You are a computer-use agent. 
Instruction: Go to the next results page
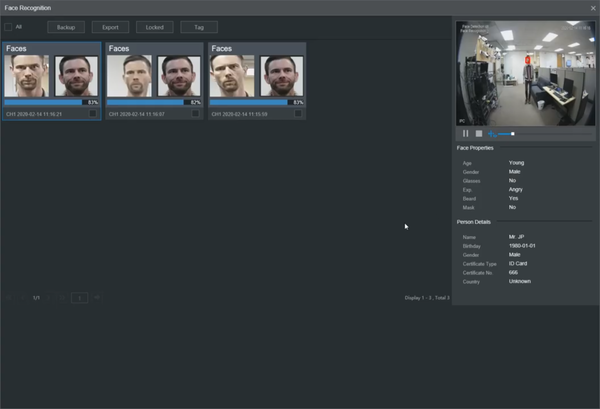[49, 298]
